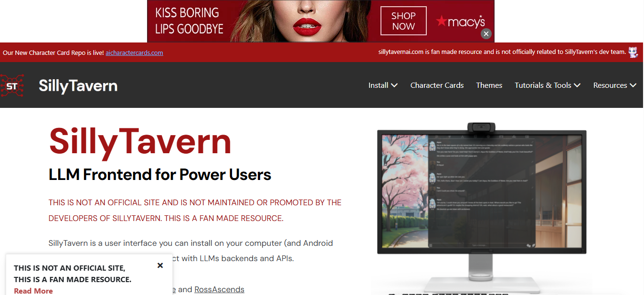
Task: Click the Macy's logo in the ad
Action: coord(460,21)
